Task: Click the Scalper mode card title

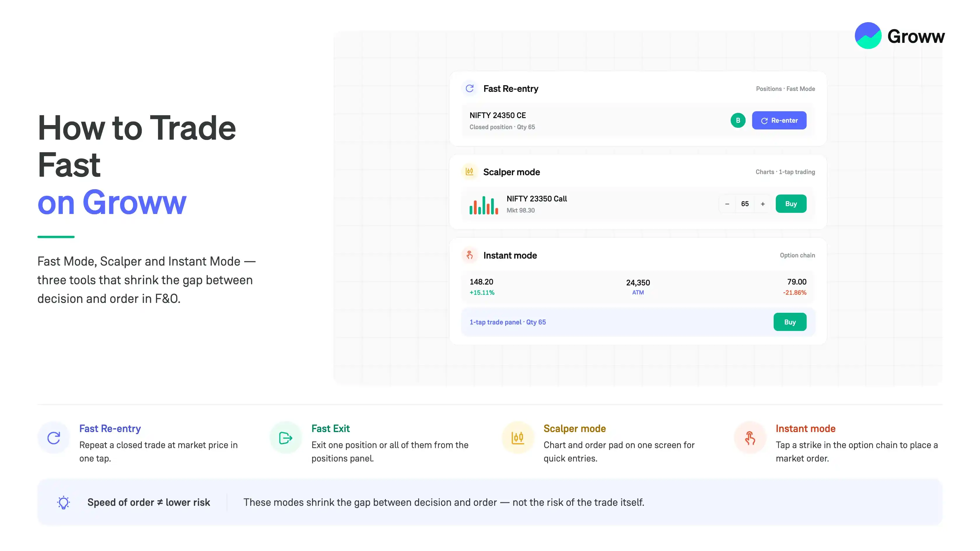Action: coord(511,172)
